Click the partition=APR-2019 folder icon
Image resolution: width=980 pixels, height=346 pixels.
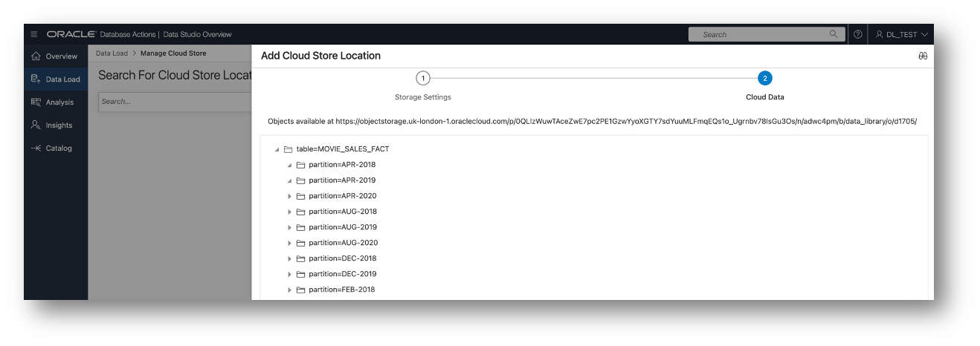[x=301, y=180]
